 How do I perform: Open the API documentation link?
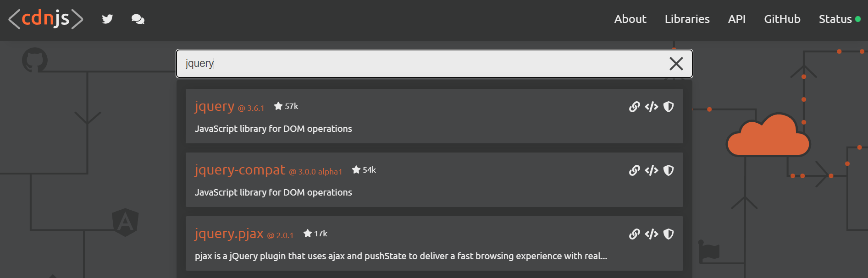click(x=736, y=19)
